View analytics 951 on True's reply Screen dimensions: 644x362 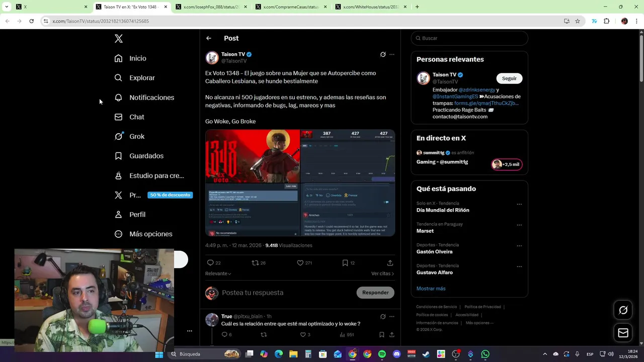point(347,334)
